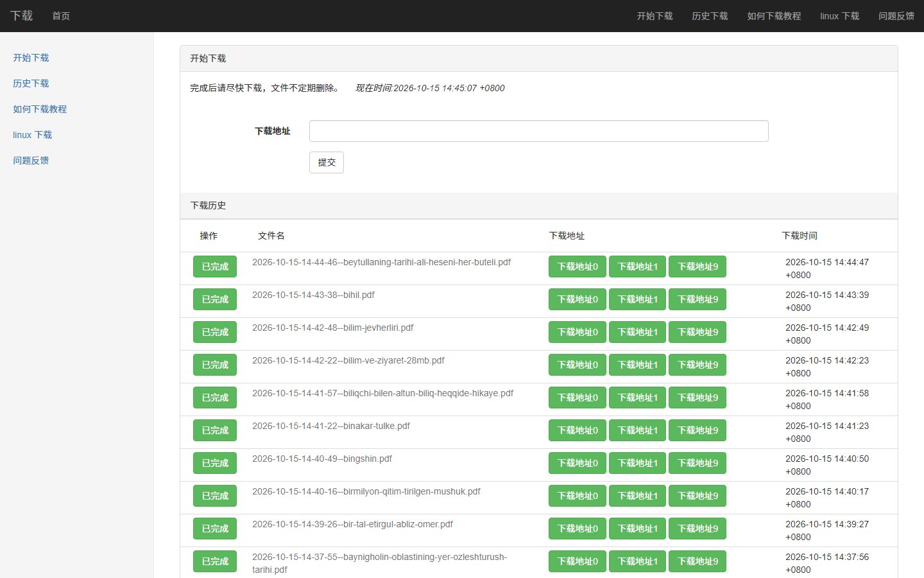Click the 下载时间 column header

pos(800,236)
